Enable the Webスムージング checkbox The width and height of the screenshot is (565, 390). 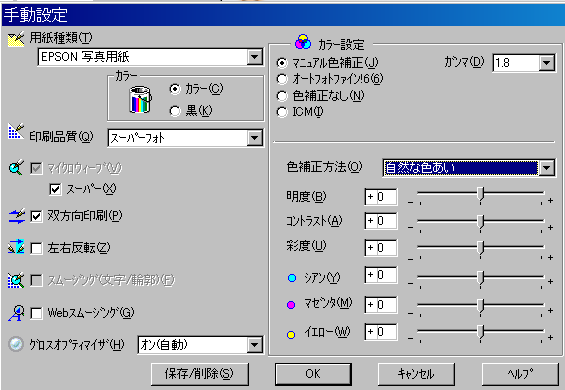click(36, 313)
